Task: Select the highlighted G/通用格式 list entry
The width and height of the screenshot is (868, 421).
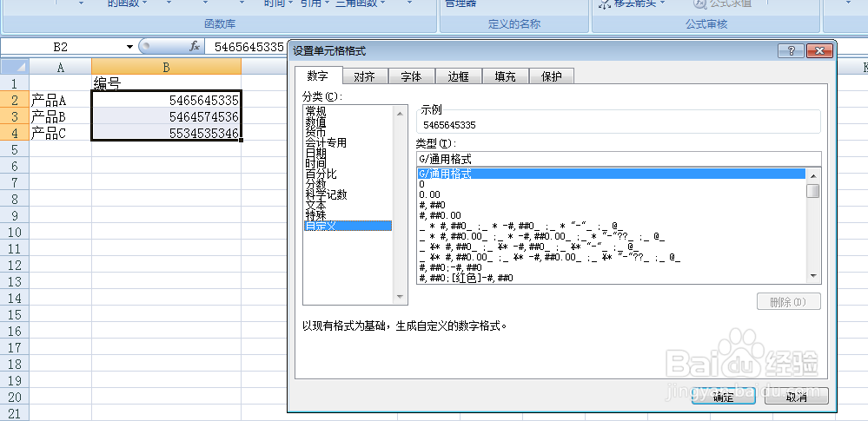Action: 612,174
